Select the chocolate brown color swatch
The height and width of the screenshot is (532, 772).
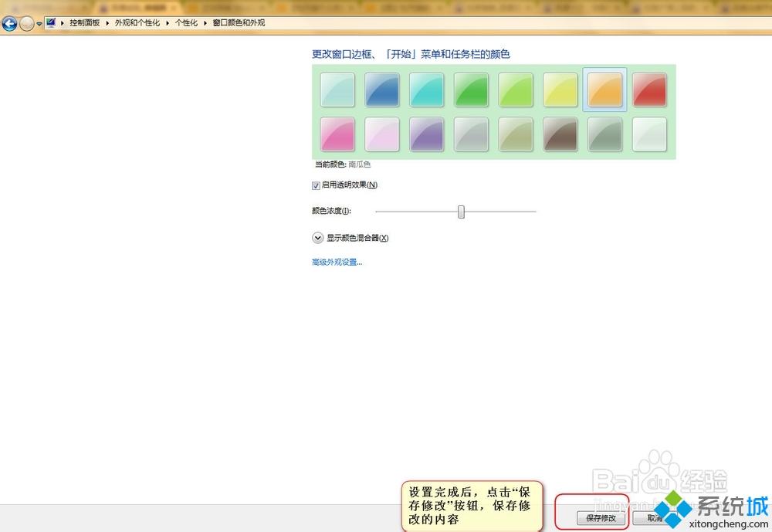[x=560, y=134]
